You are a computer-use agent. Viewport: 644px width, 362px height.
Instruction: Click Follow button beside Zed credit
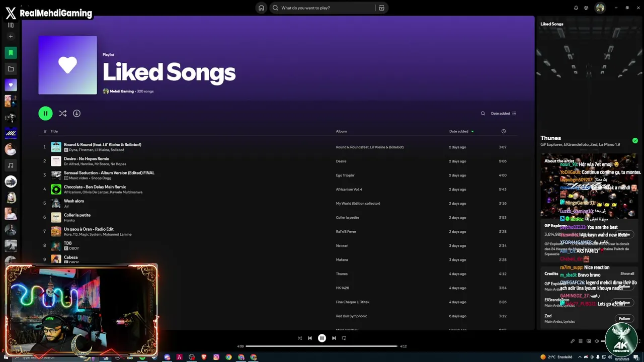pos(624,318)
